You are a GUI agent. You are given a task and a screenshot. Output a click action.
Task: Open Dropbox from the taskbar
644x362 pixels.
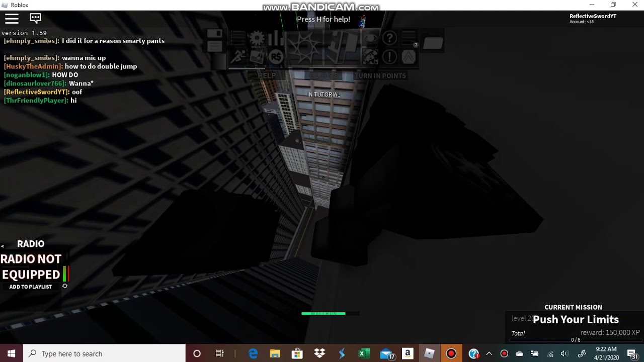(x=319, y=353)
